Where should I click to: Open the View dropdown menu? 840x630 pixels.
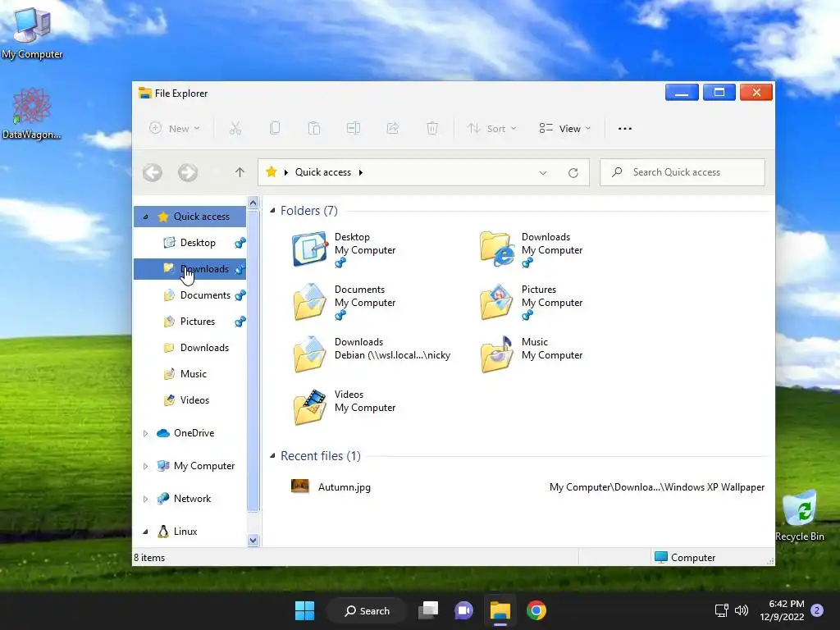pos(565,129)
